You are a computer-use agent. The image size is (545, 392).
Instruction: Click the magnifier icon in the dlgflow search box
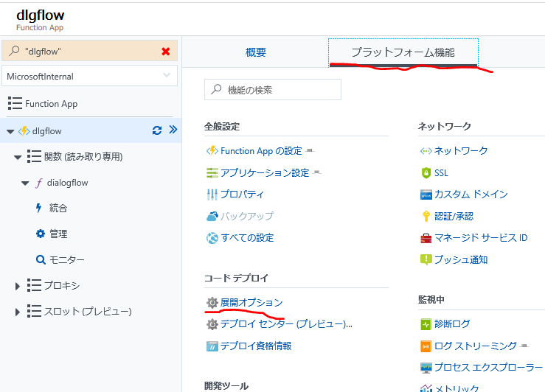(14, 51)
